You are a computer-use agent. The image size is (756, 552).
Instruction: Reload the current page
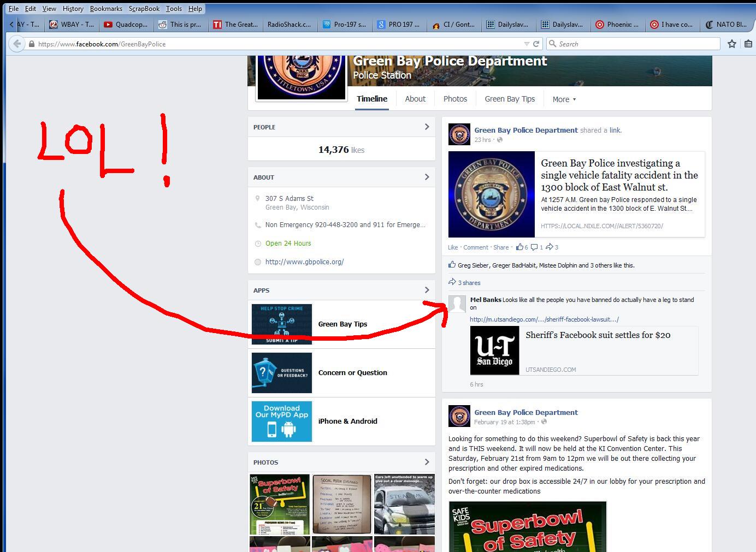pyautogui.click(x=536, y=44)
